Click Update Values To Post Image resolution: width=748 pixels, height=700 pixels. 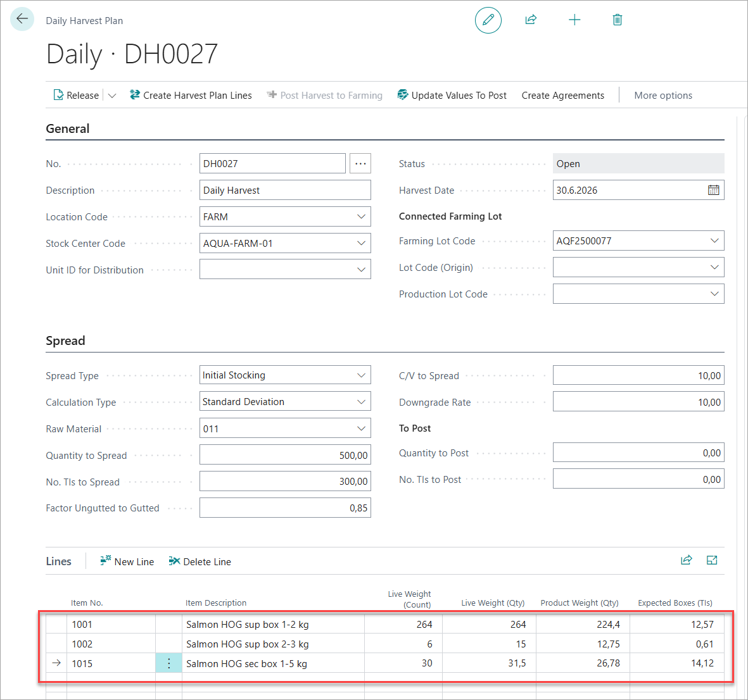click(452, 96)
